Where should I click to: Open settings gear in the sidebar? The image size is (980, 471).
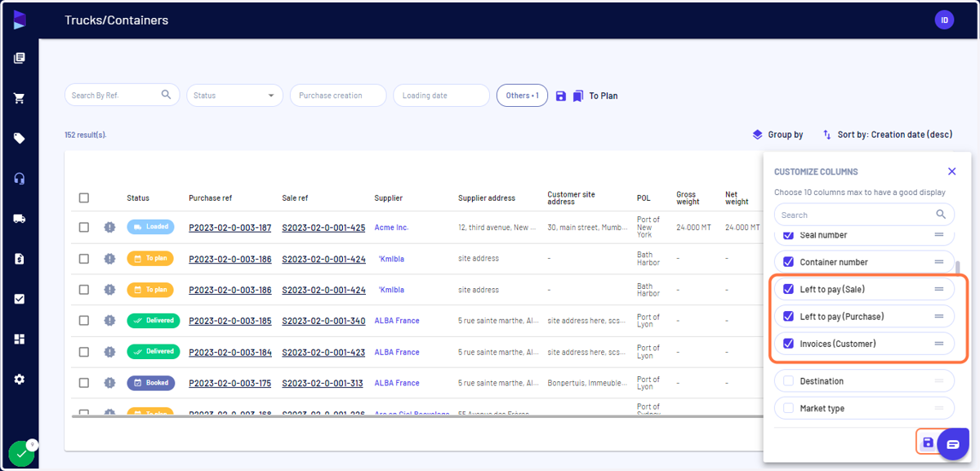tap(20, 379)
